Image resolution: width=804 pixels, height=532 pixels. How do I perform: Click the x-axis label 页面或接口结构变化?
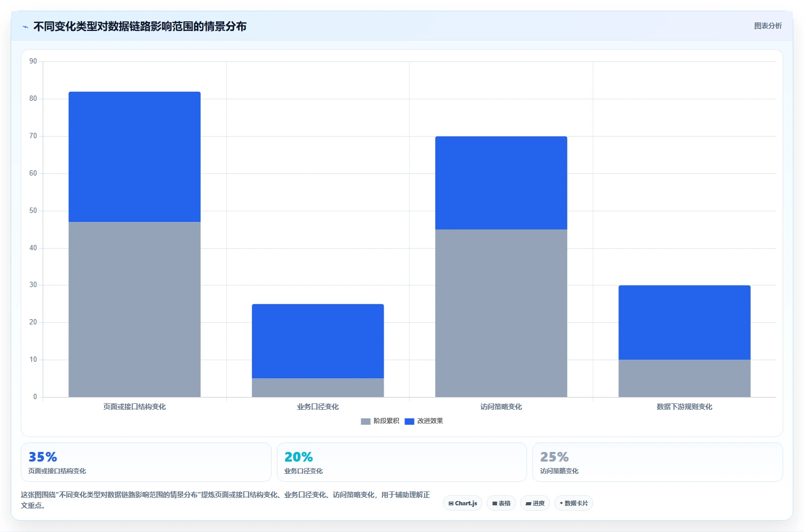coord(134,407)
